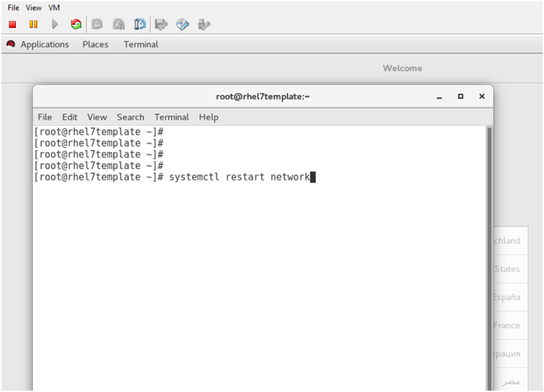Open the Snapshot Manager icon
Image resolution: width=544 pixels, height=392 pixels.
(140, 24)
